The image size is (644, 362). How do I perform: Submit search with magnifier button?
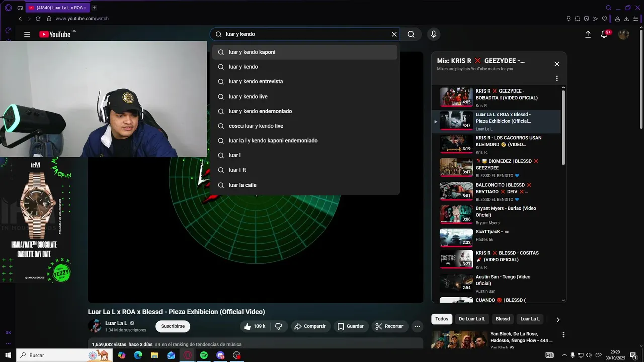411,34
